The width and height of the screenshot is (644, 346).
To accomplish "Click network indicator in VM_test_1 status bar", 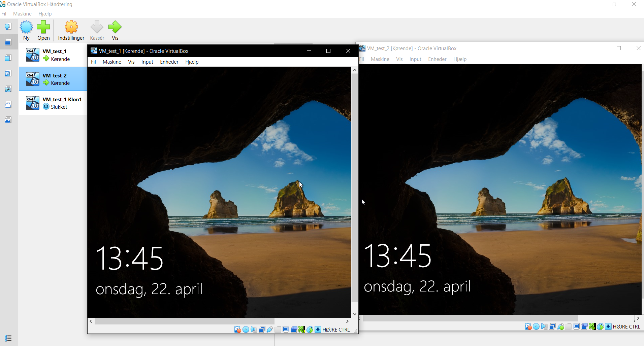I will tap(262, 330).
